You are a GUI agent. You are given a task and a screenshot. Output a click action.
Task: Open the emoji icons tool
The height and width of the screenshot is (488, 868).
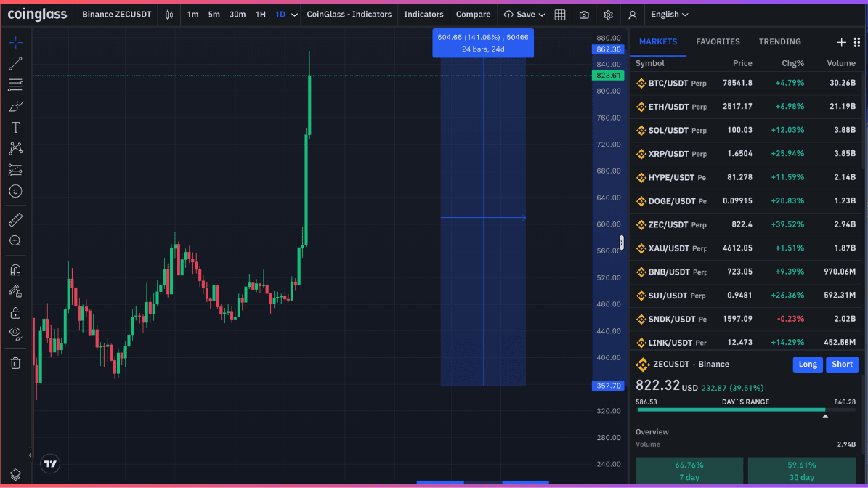point(15,192)
